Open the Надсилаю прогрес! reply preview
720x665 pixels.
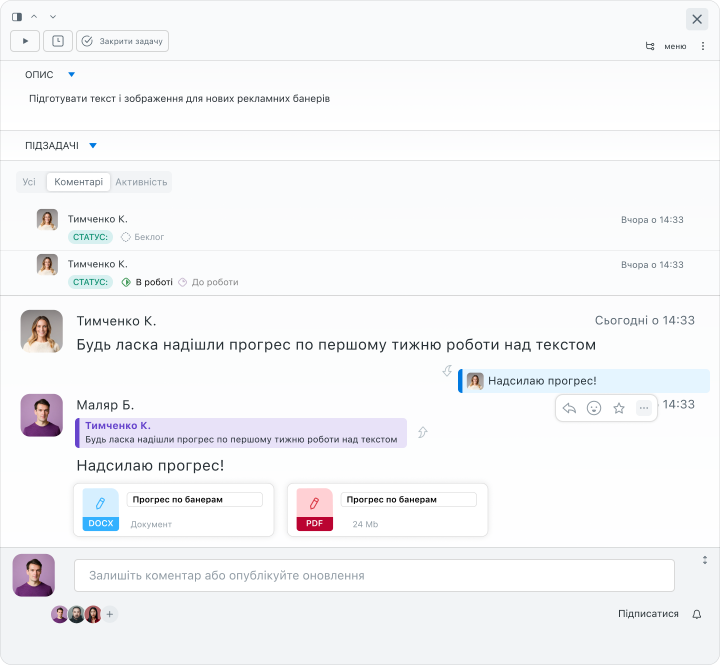(584, 381)
